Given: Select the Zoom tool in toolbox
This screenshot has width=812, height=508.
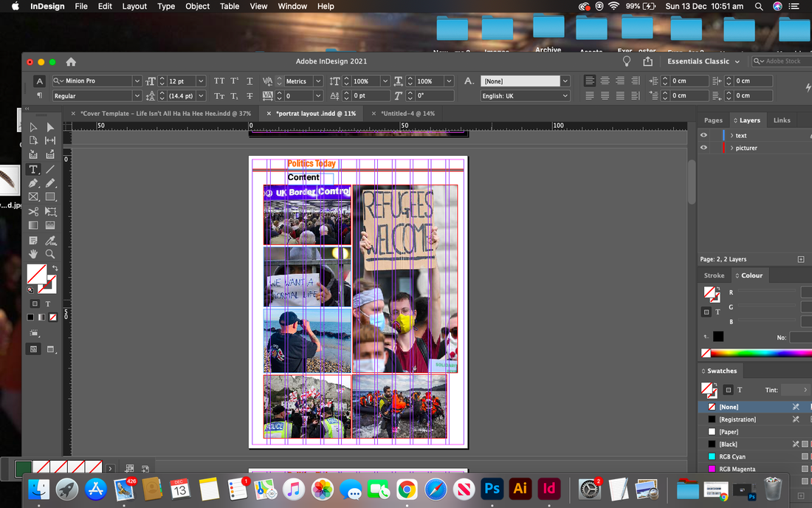Looking at the screenshot, I should [50, 254].
